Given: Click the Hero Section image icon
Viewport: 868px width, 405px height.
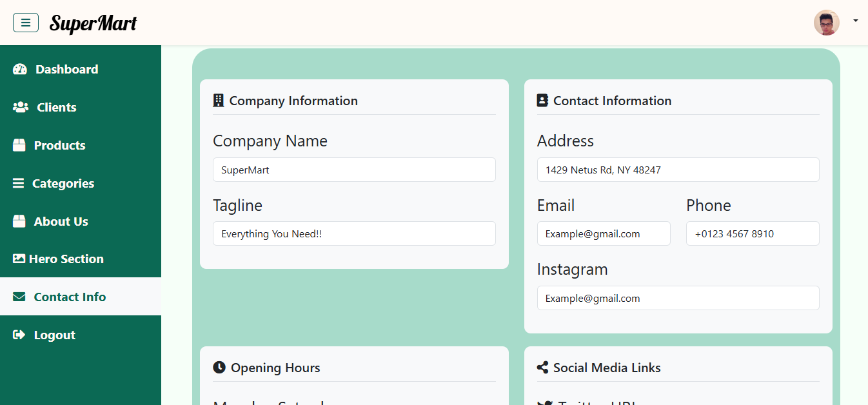Looking at the screenshot, I should tap(19, 259).
